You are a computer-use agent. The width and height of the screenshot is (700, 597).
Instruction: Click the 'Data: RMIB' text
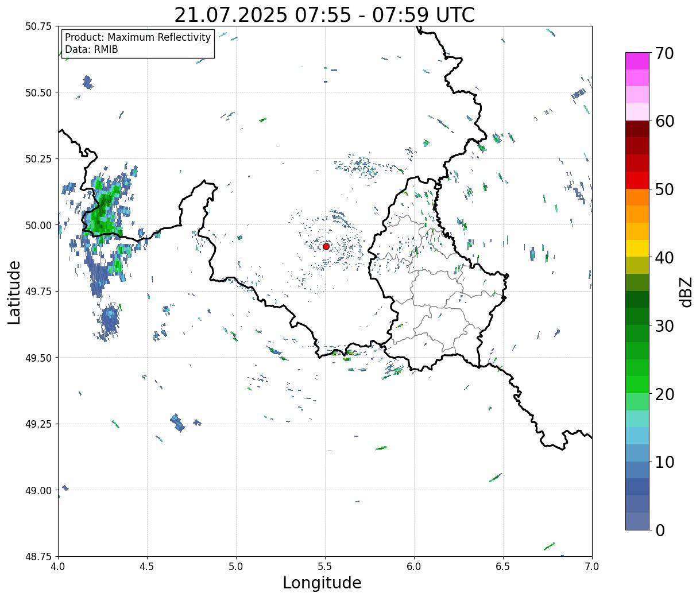(91, 49)
